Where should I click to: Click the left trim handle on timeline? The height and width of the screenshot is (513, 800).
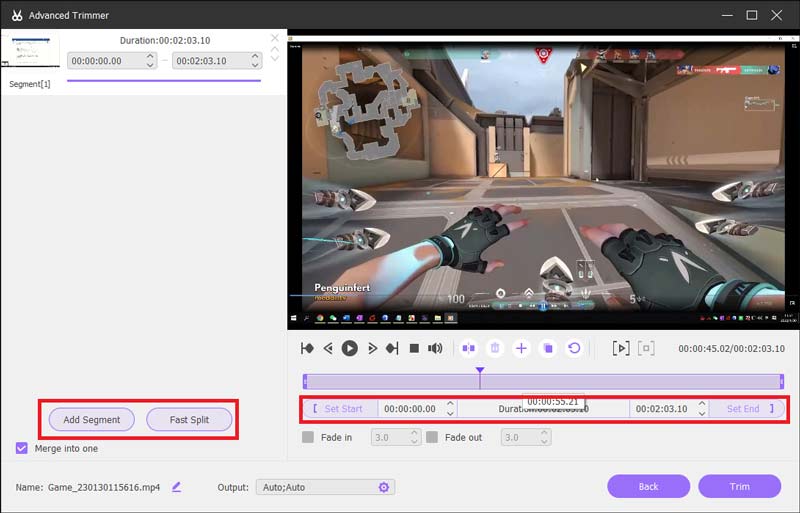305,381
